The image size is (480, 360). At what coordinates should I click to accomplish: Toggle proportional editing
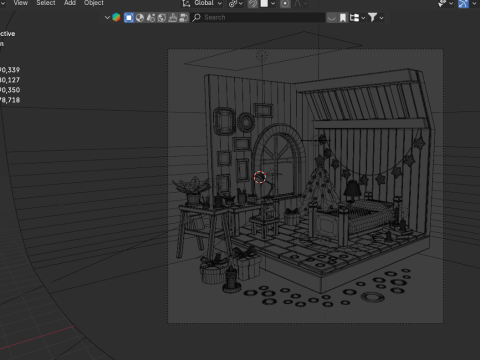[x=285, y=3]
